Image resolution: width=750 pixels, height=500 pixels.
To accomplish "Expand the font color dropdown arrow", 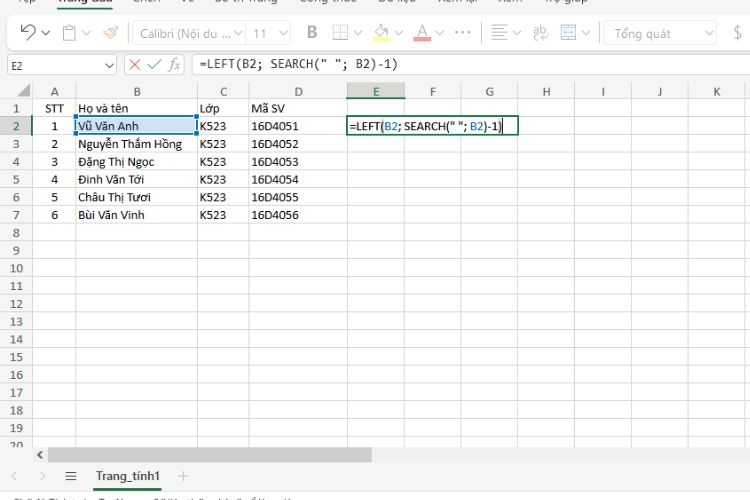I will [440, 33].
